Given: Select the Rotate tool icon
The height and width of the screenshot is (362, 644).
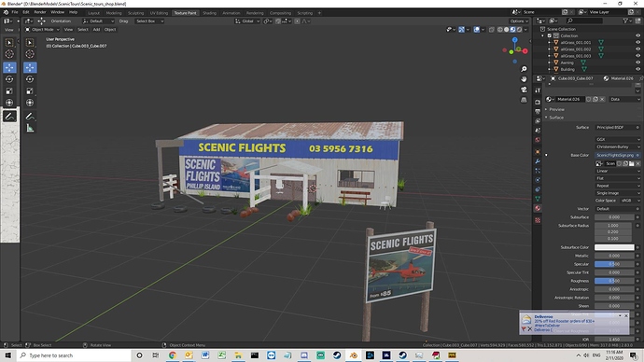Looking at the screenshot, I should [30, 79].
